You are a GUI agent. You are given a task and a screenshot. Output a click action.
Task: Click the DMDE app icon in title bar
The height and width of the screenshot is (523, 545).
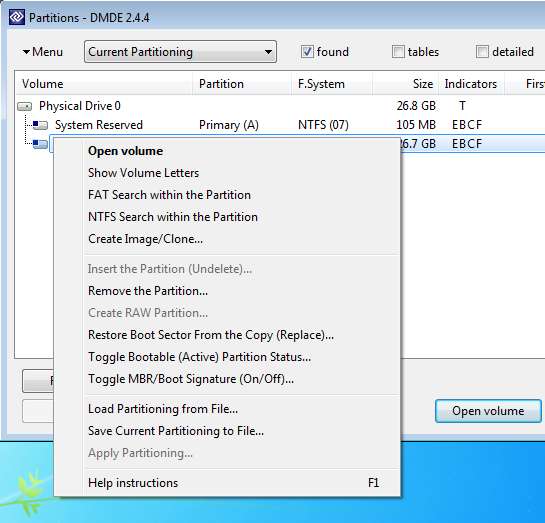coord(17,17)
